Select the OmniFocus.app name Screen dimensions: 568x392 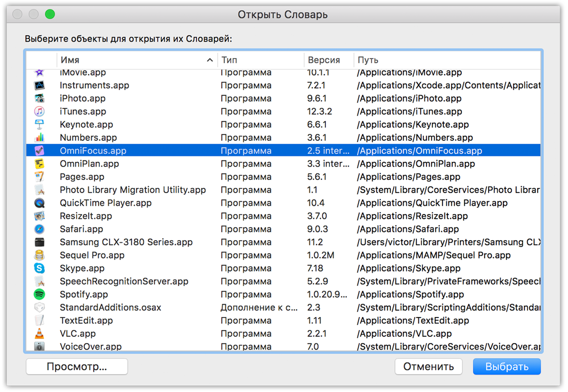tap(93, 151)
